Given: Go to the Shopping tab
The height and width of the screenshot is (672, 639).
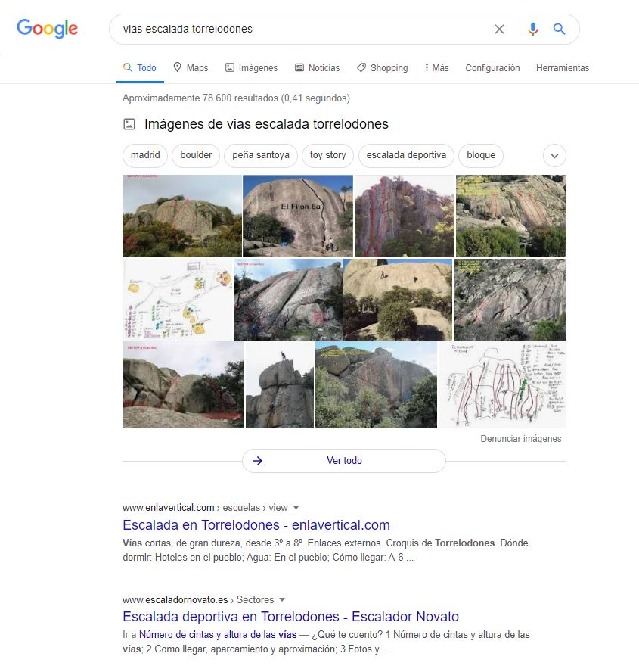Looking at the screenshot, I should tap(382, 68).
